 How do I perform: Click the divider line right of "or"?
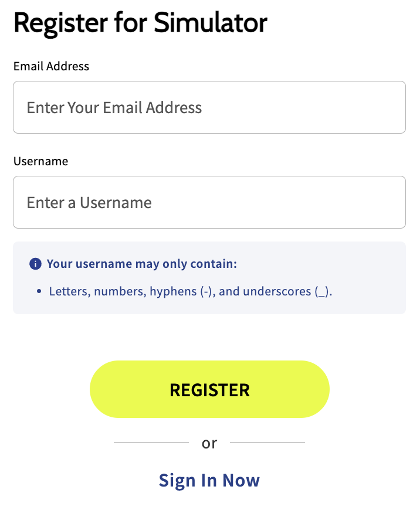pyautogui.click(x=267, y=443)
